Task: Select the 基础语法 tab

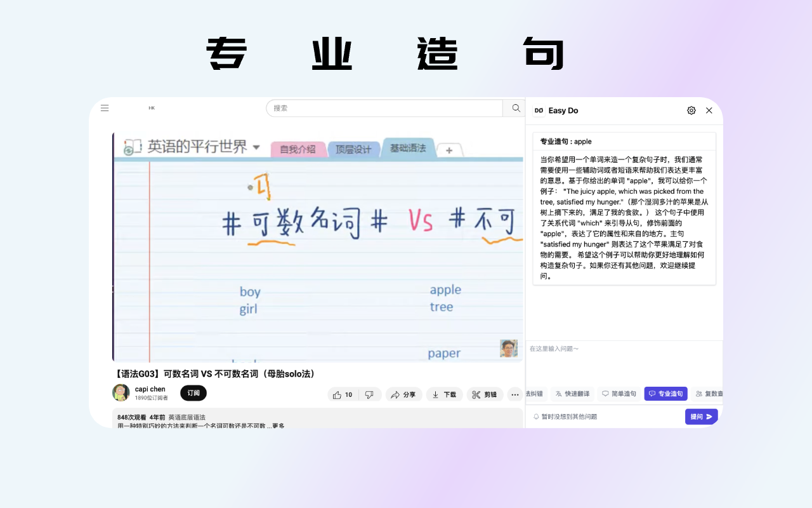Action: click(408, 148)
